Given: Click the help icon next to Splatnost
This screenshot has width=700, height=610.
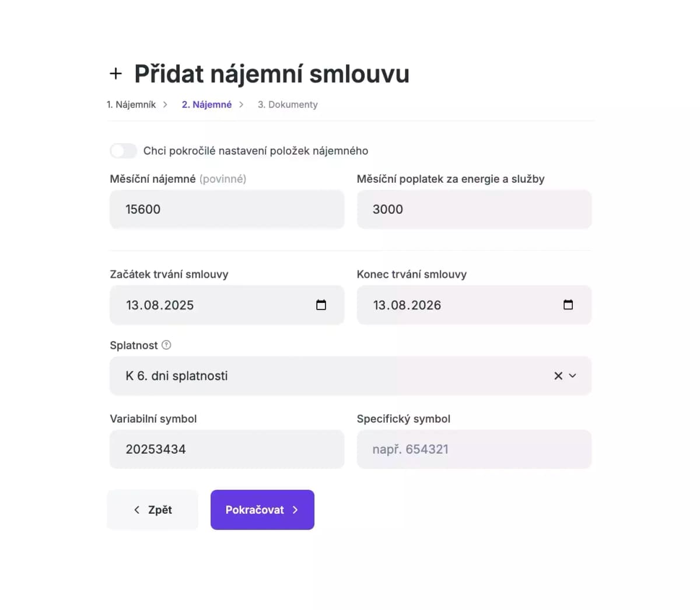Looking at the screenshot, I should [x=166, y=345].
